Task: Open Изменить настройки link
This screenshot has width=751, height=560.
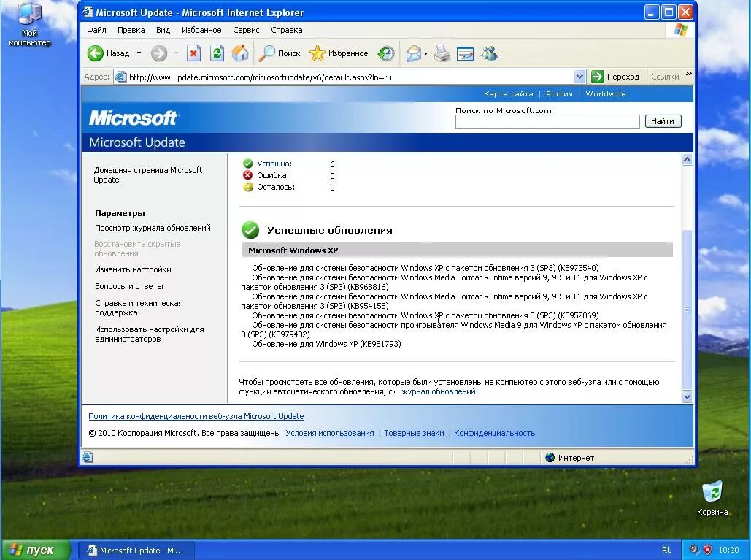Action: tap(133, 269)
